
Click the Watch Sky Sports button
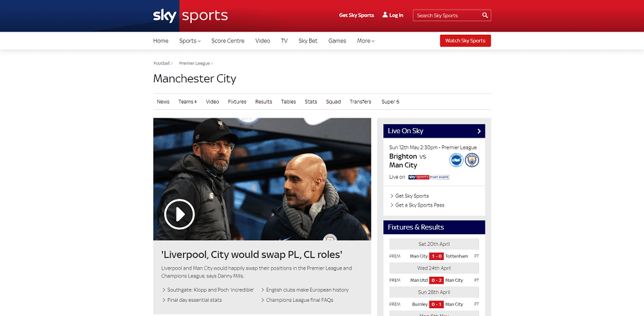pos(466,41)
